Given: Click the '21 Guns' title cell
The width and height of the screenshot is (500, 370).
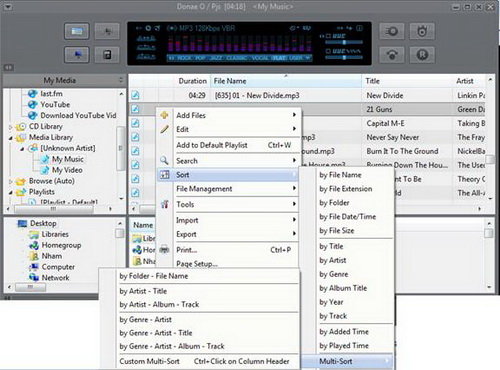Looking at the screenshot, I should click(x=379, y=109).
